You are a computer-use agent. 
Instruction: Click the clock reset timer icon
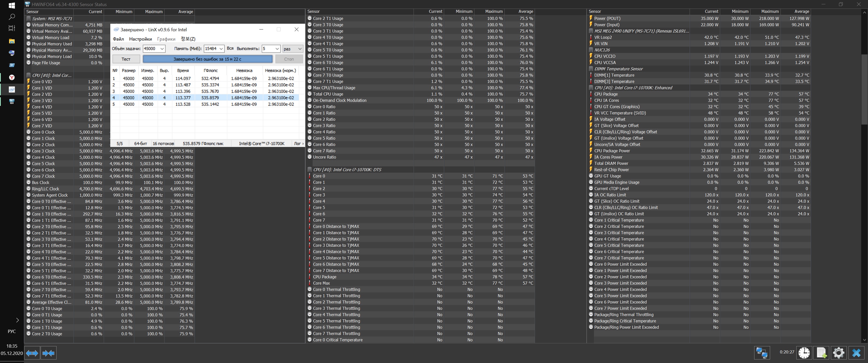(x=804, y=353)
